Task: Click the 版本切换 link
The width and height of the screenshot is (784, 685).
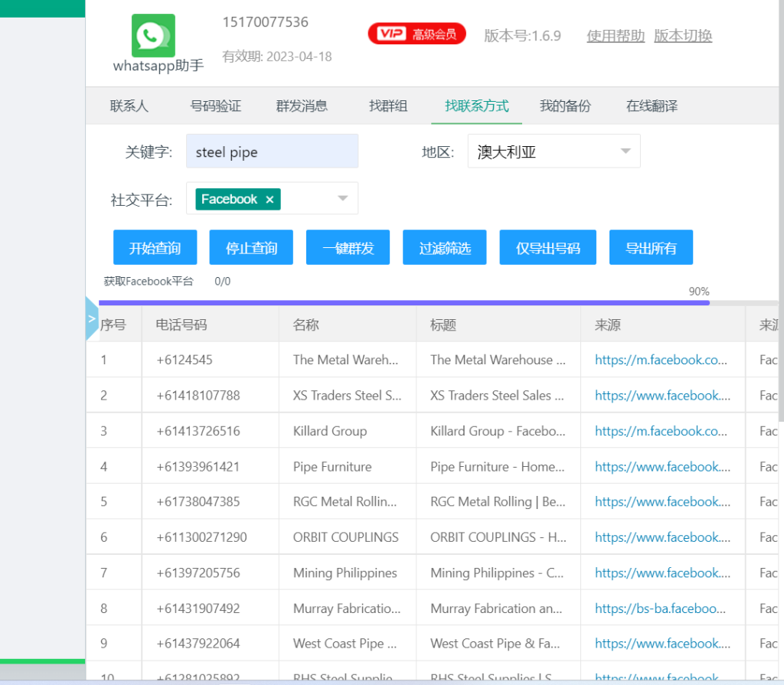Action: click(x=683, y=36)
